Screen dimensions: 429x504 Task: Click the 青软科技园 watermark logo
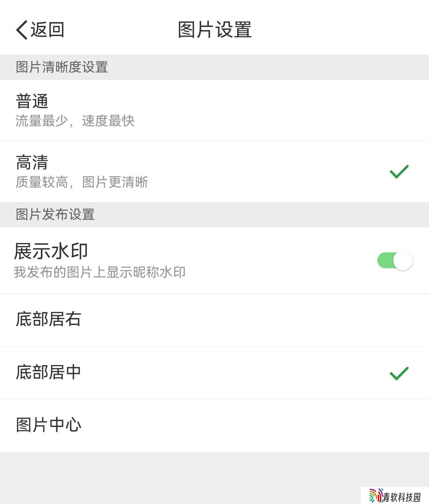click(x=395, y=495)
